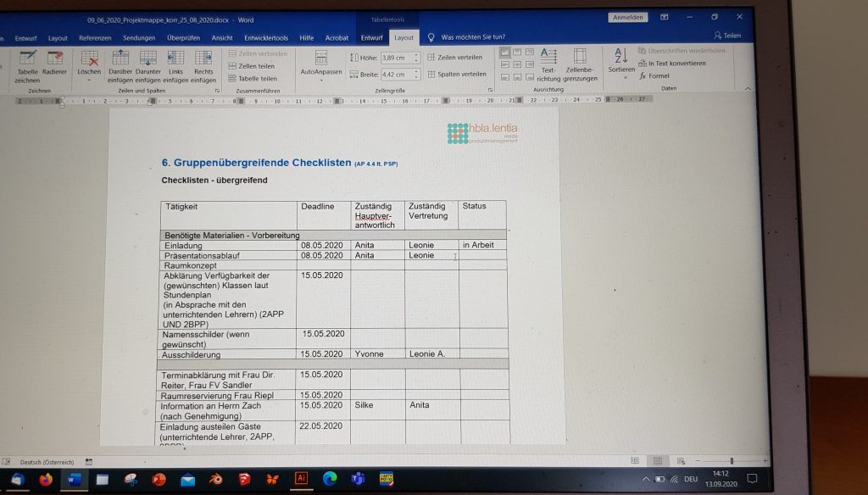Screen dimensions: 868x495
Task: Click Deutsch (Österreich) language in status bar
Action: (47, 462)
